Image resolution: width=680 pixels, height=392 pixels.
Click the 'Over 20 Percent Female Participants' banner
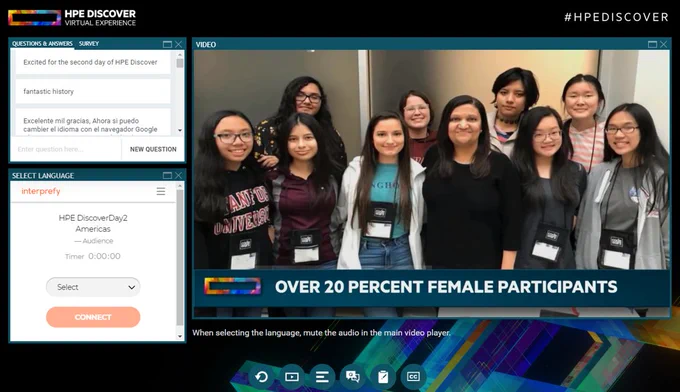click(432, 287)
